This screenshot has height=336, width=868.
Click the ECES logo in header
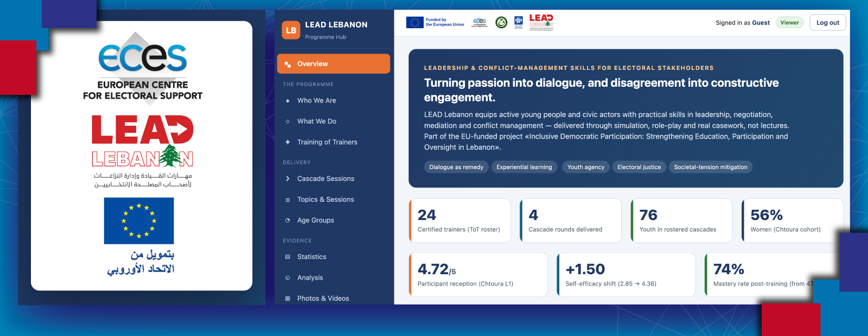coord(480,22)
